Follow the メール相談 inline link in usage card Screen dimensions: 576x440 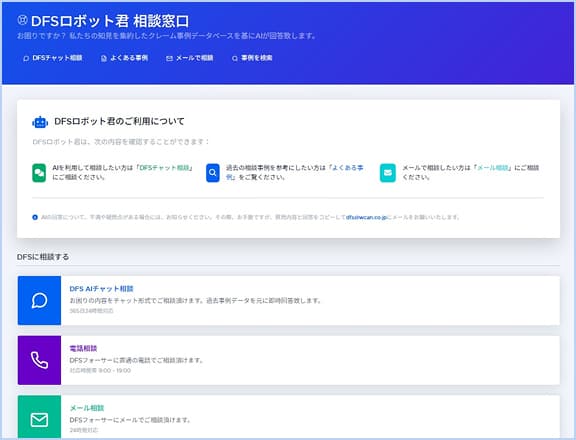(492, 168)
